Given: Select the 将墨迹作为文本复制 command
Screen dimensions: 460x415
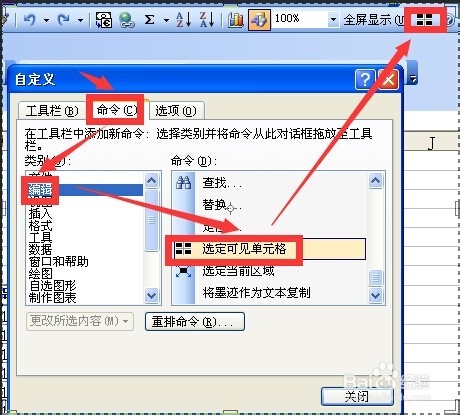Looking at the screenshot, I should pyautogui.click(x=256, y=293).
